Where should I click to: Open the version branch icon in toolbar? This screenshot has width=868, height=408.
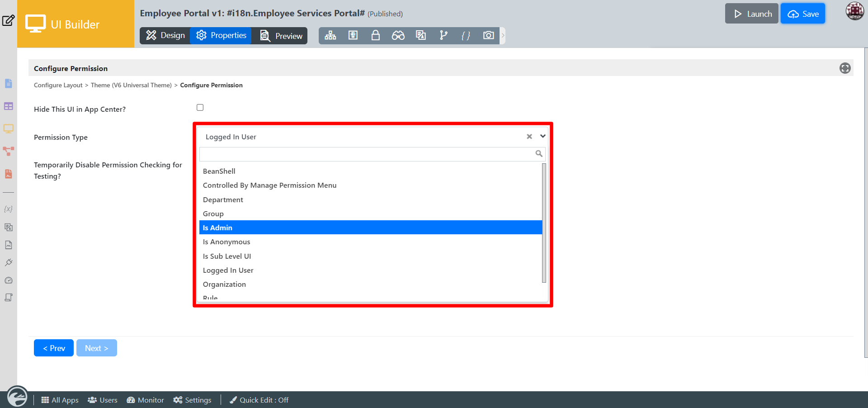[x=443, y=35]
